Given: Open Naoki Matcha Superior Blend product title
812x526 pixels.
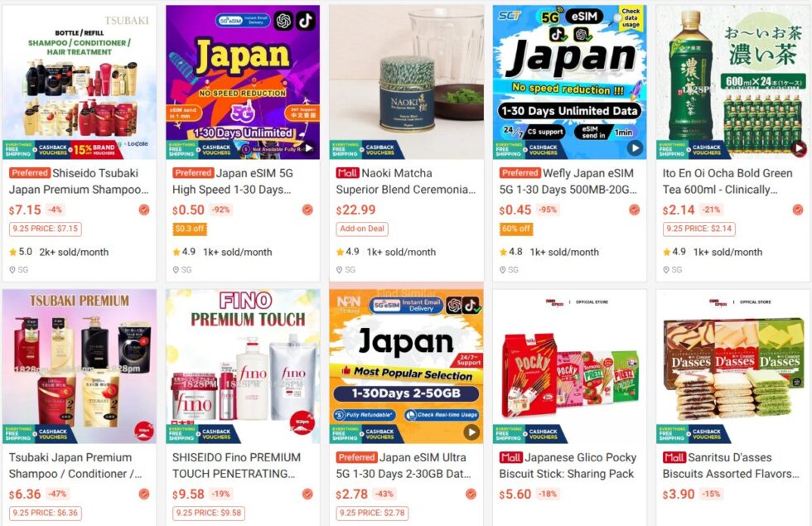Looking at the screenshot, I should tap(406, 181).
